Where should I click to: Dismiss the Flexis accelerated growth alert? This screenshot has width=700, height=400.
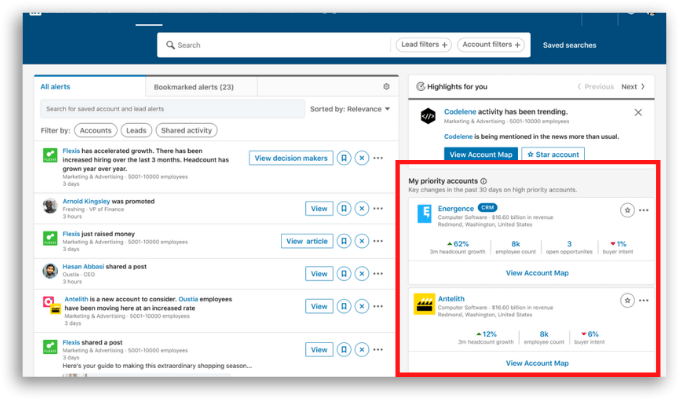[362, 158]
